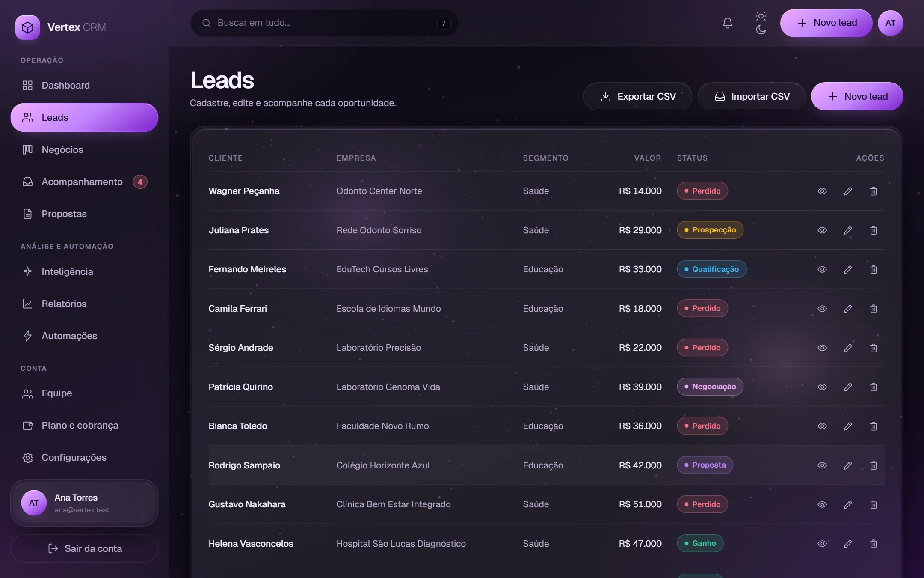Open Relatórios in sidebar
The width and height of the screenshot is (924, 578).
point(84,304)
